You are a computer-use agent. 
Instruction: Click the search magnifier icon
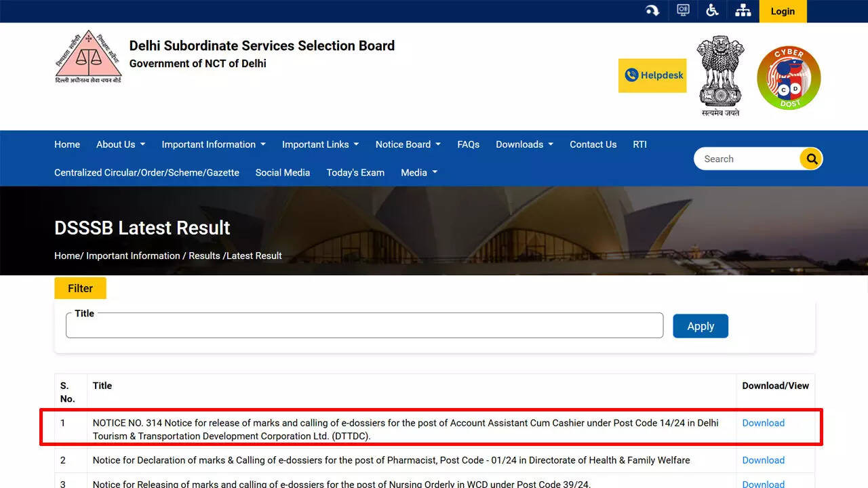click(810, 159)
